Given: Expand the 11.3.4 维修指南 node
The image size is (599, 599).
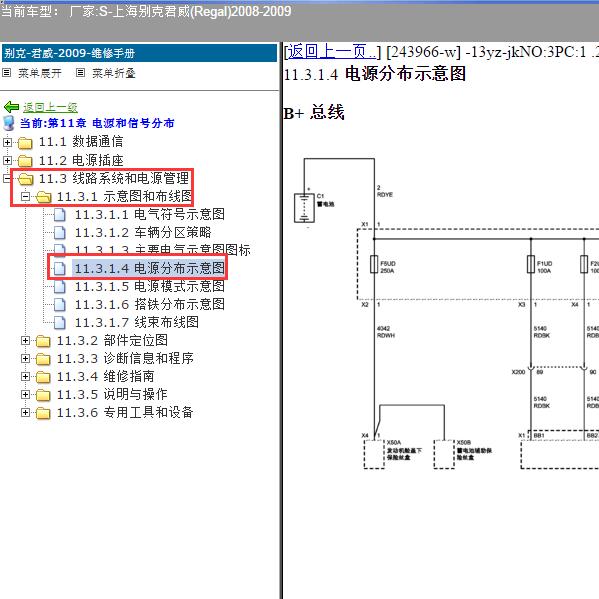Looking at the screenshot, I should pos(25,376).
